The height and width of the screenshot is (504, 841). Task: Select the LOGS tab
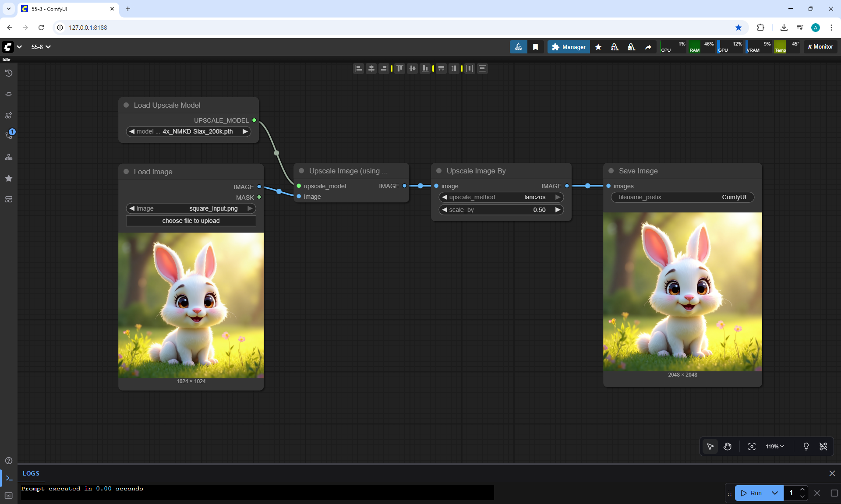[31, 473]
